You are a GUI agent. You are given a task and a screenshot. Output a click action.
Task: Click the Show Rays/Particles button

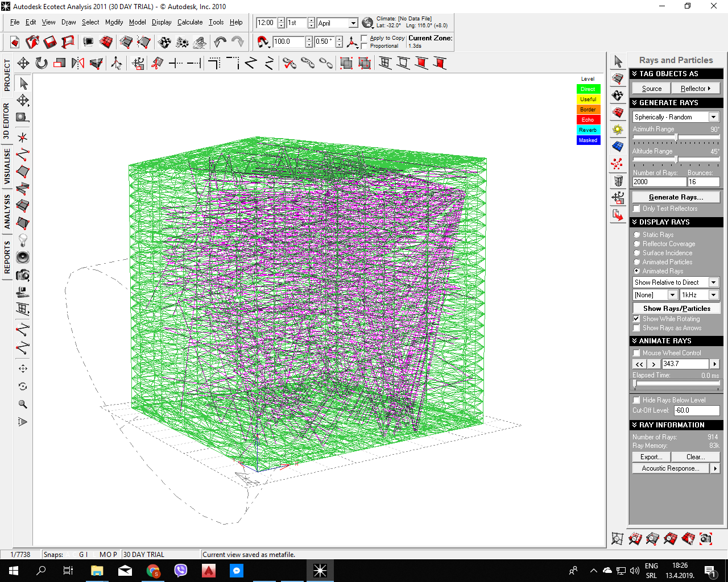click(x=676, y=309)
